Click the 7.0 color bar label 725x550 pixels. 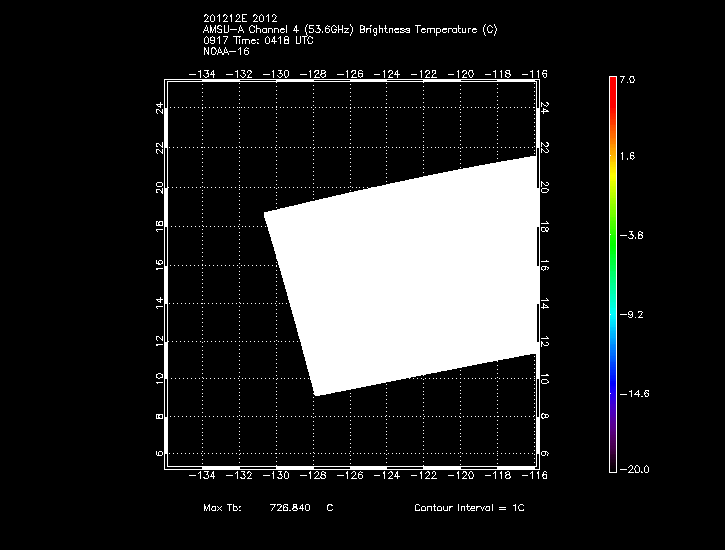click(626, 78)
